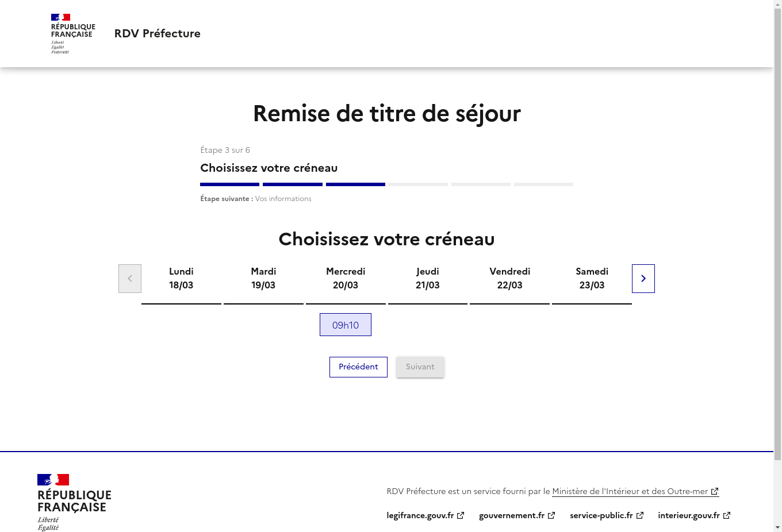
Task: Open interieur.gouv.fr footer link
Action: point(694,515)
